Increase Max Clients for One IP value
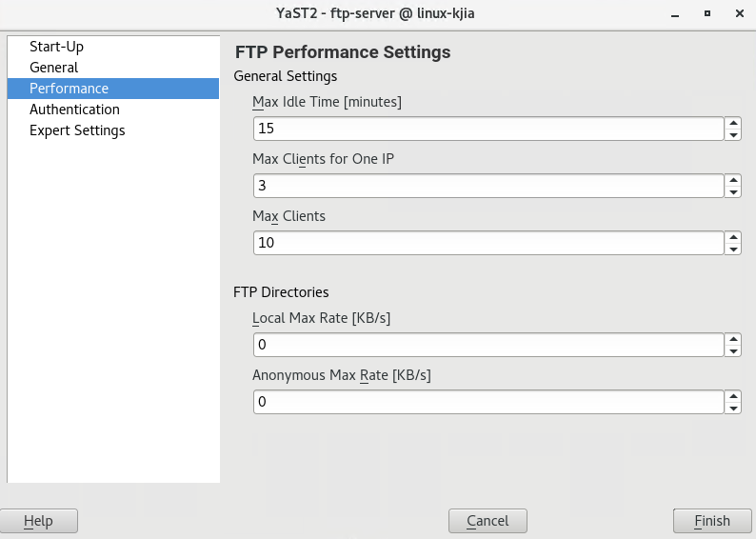The height and width of the screenshot is (539, 756). [x=733, y=180]
